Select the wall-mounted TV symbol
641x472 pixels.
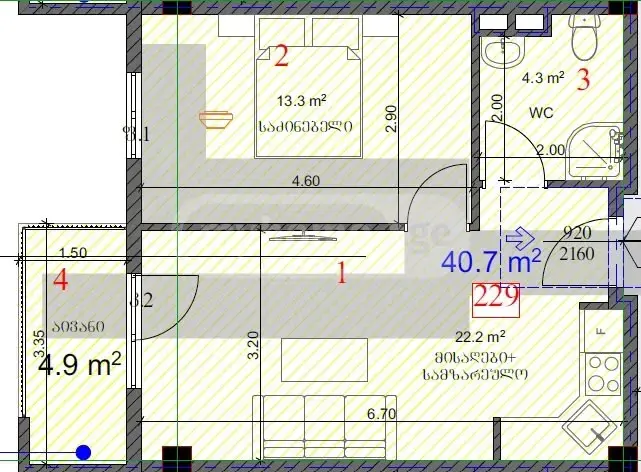point(303,236)
